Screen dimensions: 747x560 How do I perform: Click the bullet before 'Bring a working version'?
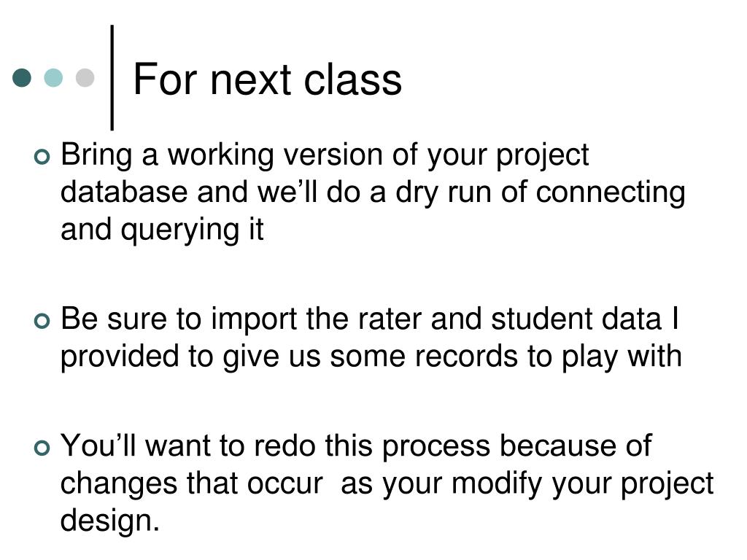pos(42,157)
